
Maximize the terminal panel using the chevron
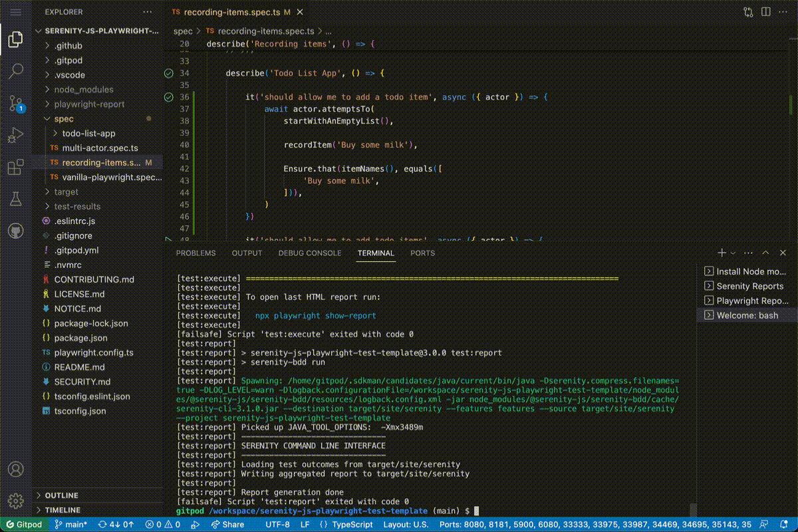765,253
